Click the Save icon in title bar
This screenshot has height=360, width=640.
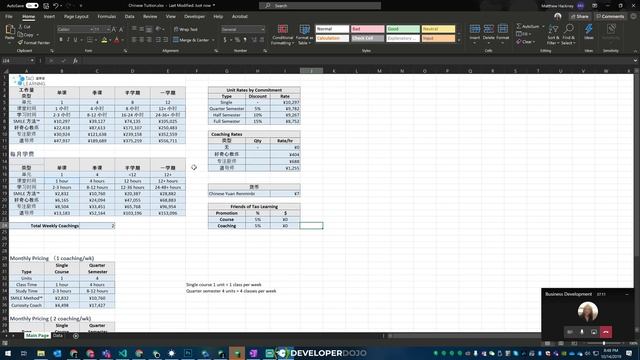point(46,6)
